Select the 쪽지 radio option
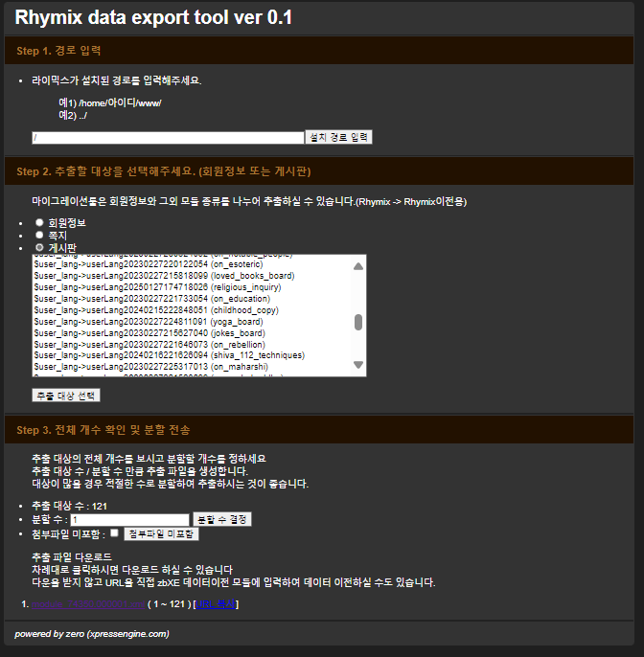The width and height of the screenshot is (644, 657). click(x=39, y=235)
